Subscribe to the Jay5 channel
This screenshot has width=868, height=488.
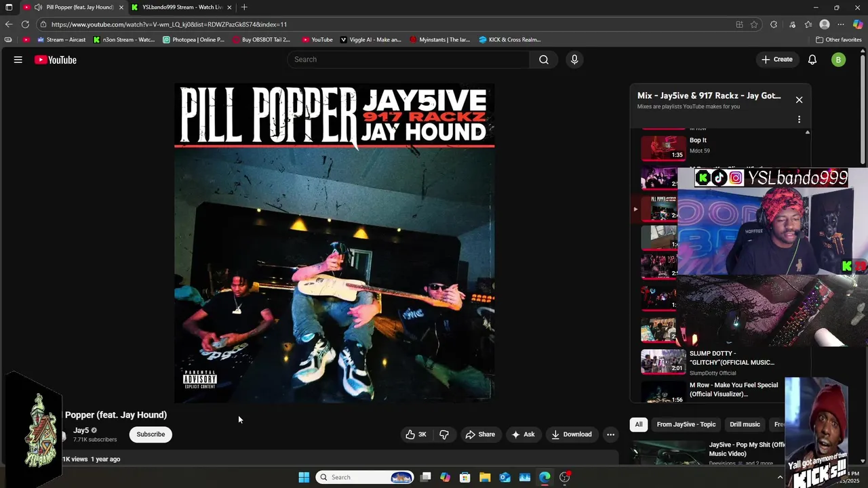click(151, 434)
